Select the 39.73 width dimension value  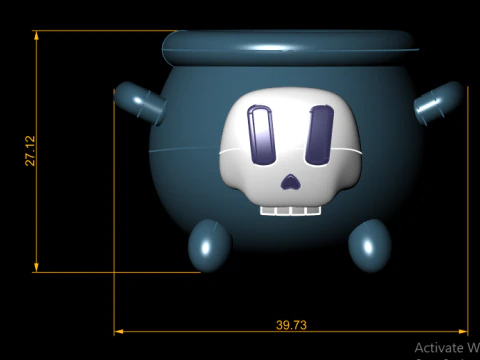(x=291, y=325)
